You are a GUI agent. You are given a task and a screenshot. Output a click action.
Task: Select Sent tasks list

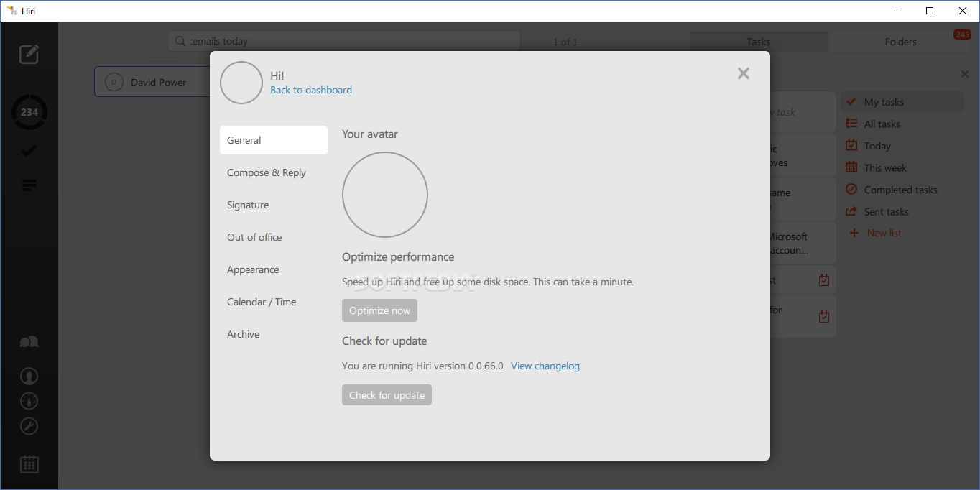pyautogui.click(x=887, y=211)
